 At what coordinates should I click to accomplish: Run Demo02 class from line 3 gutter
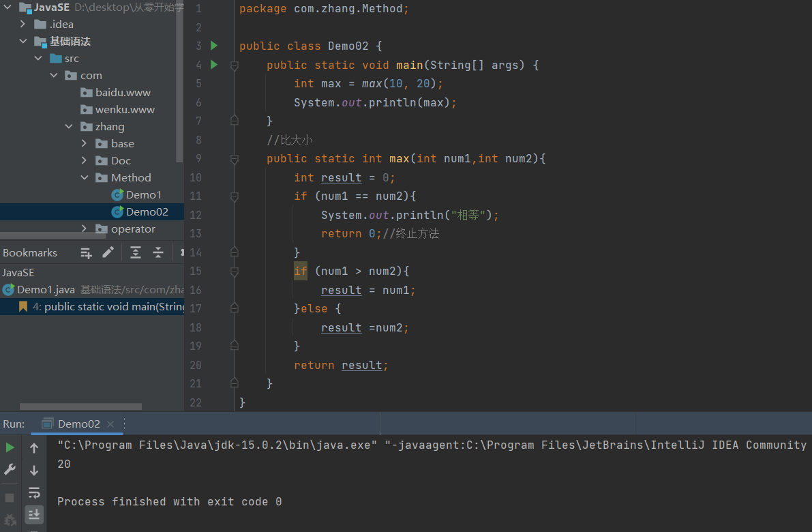pyautogui.click(x=214, y=46)
